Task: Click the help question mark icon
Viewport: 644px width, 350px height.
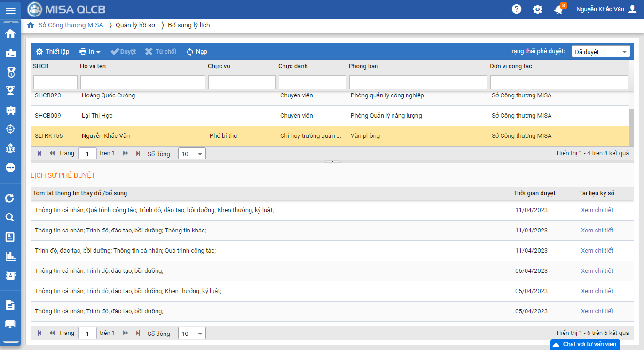Action: (x=517, y=9)
